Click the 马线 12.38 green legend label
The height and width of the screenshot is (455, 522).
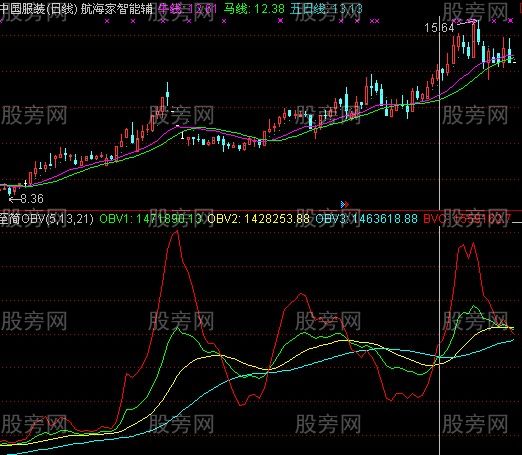(254, 9)
